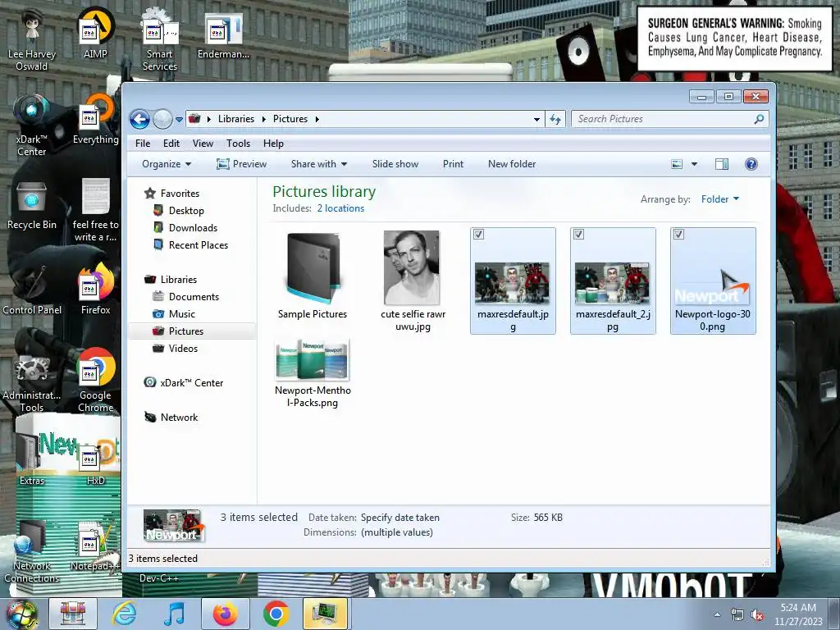Viewport: 840px width, 630px height.
Task: Click the Windows Start orb
Action: [21, 614]
